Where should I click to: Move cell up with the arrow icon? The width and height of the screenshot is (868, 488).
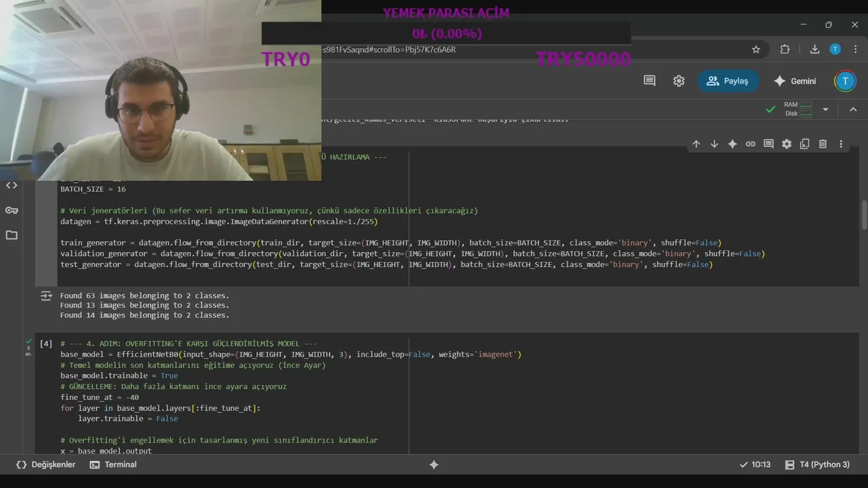(x=696, y=144)
